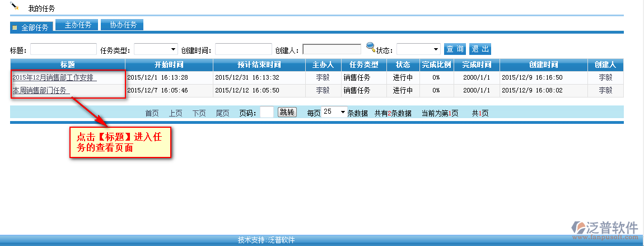The image size is (644, 246).
Task: Click the 页码 page number input box
Action: (267, 112)
